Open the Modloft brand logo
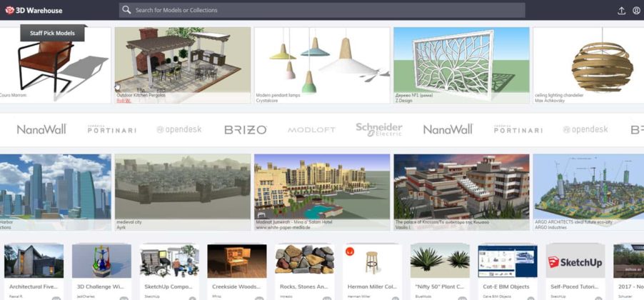 click(x=311, y=130)
